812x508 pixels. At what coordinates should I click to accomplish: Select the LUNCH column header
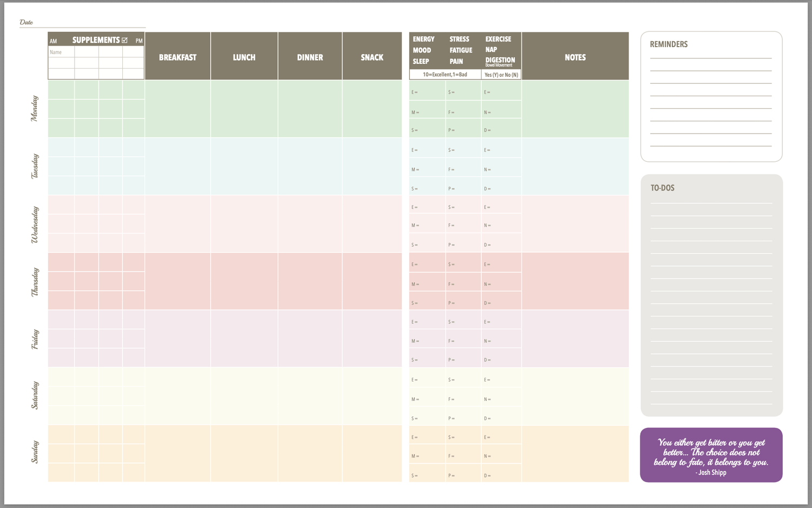[x=244, y=57]
